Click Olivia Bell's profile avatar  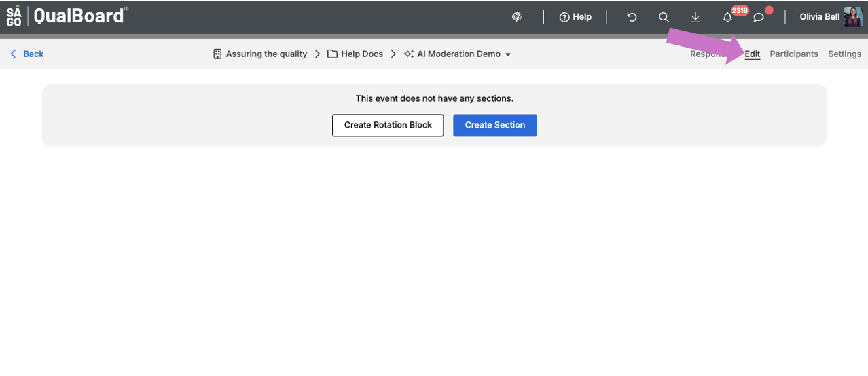click(x=852, y=17)
